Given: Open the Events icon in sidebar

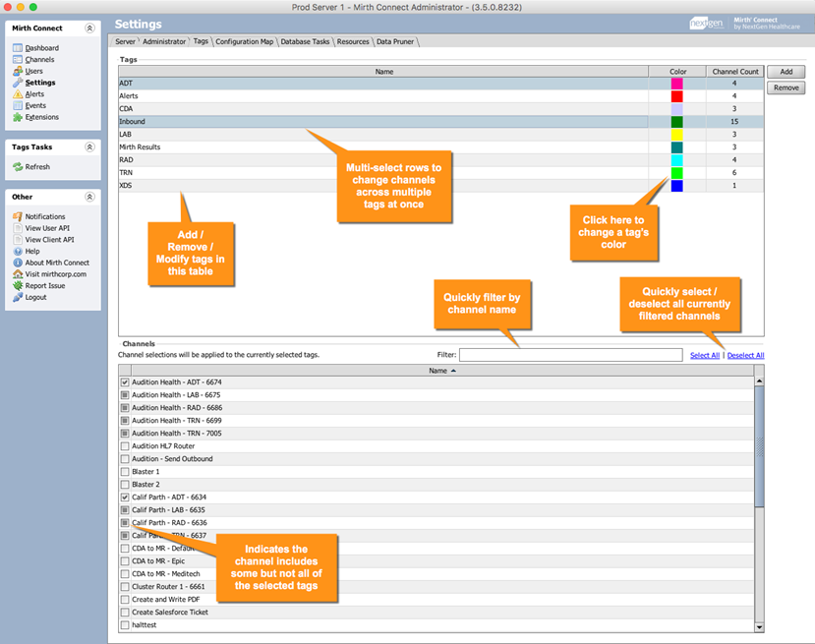Looking at the screenshot, I should pos(18,105).
